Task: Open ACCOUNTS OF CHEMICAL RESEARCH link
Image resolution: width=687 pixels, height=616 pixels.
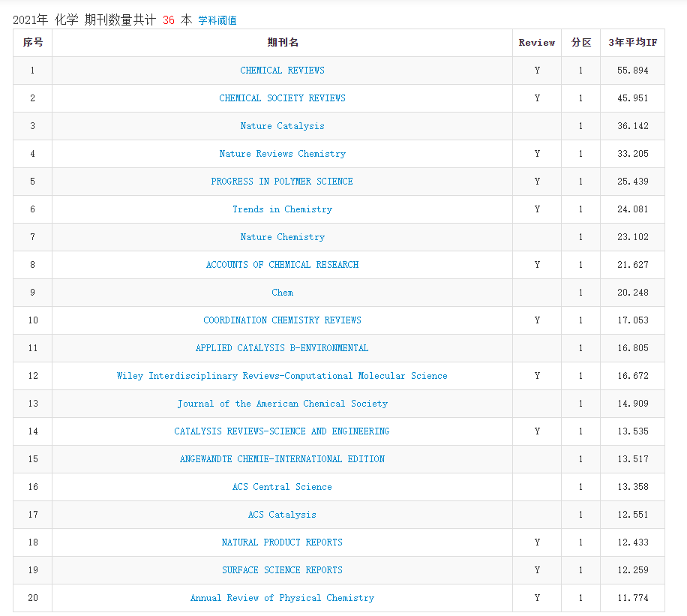Action: click(282, 264)
